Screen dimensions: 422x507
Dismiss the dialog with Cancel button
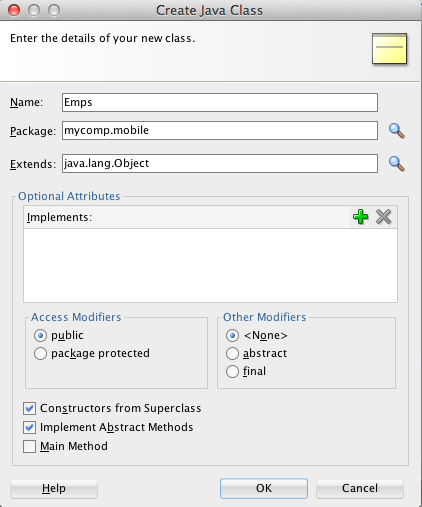(x=360, y=488)
